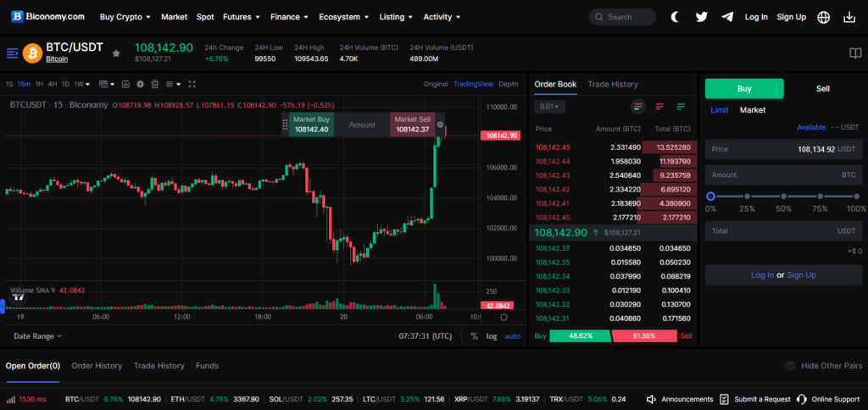This screenshot has width=868, height=410.
Task: Open the Telegram paper-plane icon
Action: [x=727, y=17]
